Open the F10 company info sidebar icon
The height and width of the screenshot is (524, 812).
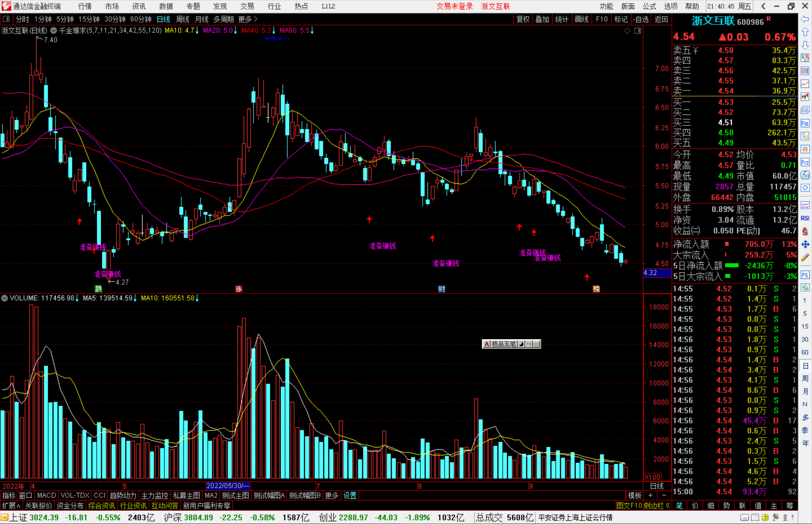pyautogui.click(x=805, y=123)
